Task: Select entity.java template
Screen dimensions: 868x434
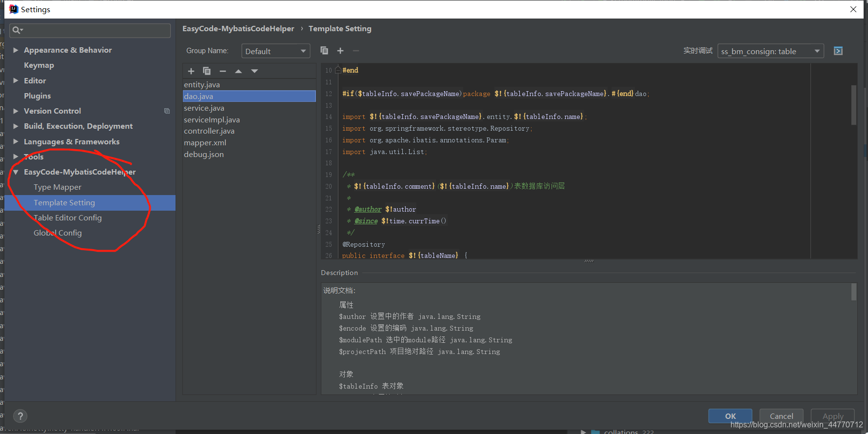Action: 249,85
